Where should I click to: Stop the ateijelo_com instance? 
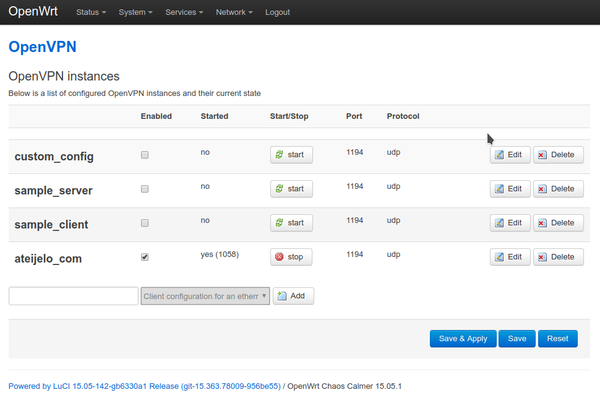pyautogui.click(x=291, y=257)
